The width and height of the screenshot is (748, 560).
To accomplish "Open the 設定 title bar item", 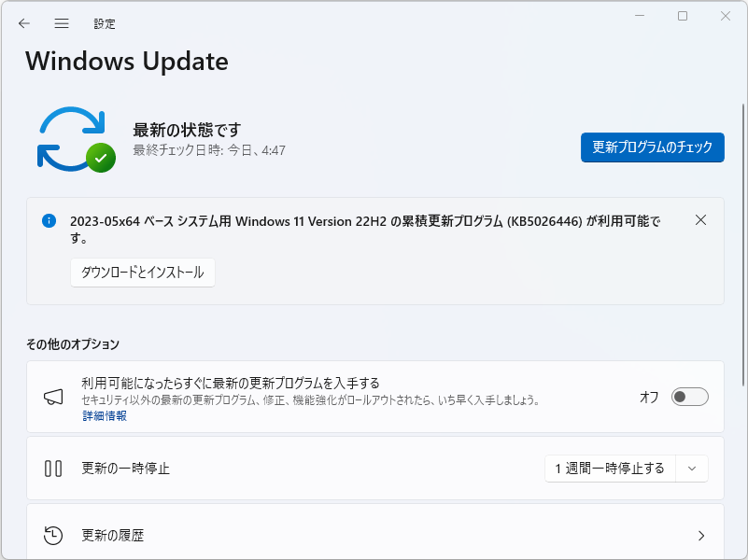I will pos(105,23).
